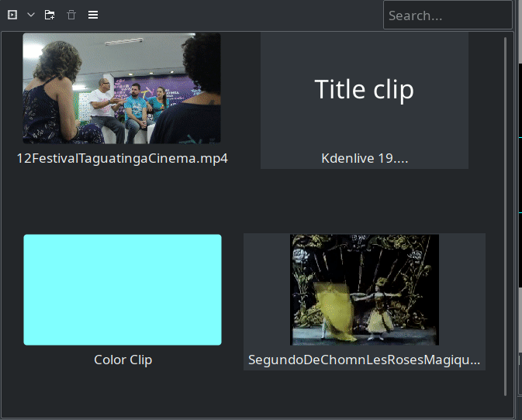Viewport: 522px width, 420px height.
Task: Click the SegundoDeChomnLesRosesMagiqu... file name
Action: click(x=365, y=360)
